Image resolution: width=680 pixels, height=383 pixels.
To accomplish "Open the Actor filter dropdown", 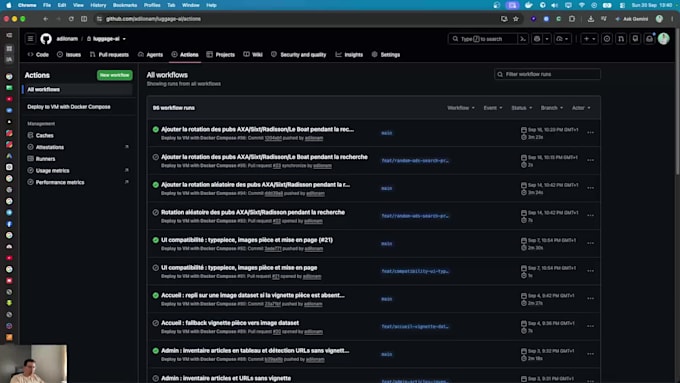I will coord(581,108).
